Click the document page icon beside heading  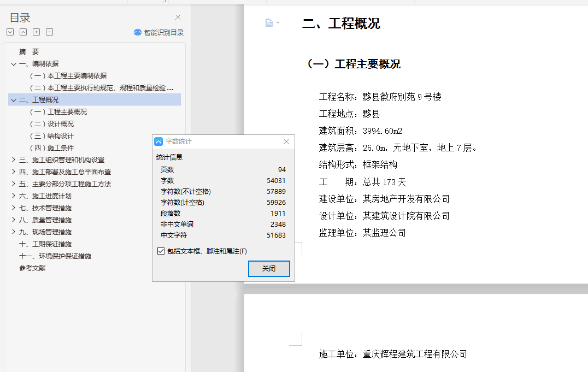click(x=269, y=23)
